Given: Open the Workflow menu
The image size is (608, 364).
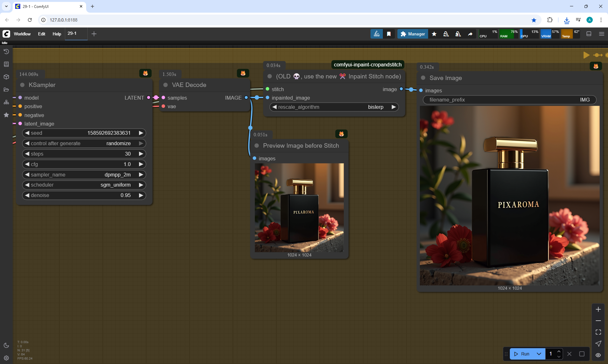Looking at the screenshot, I should pyautogui.click(x=22, y=34).
